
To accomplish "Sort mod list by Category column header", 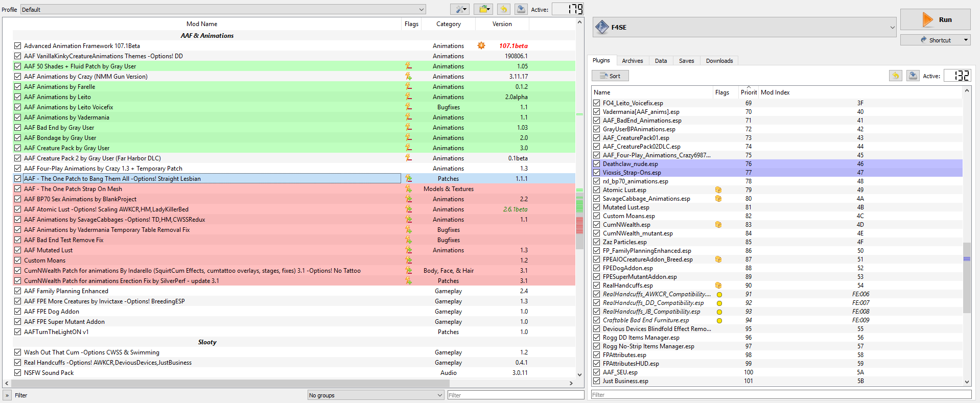I will (x=449, y=24).
